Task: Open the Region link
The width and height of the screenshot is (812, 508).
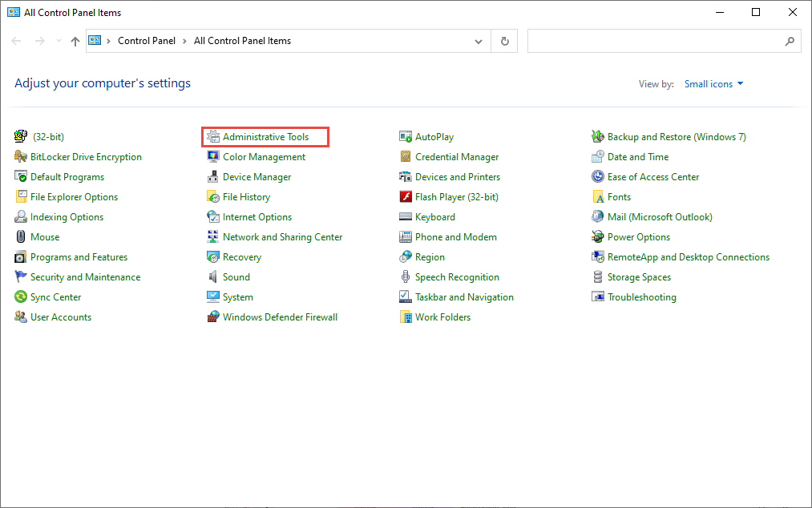Action: point(430,257)
